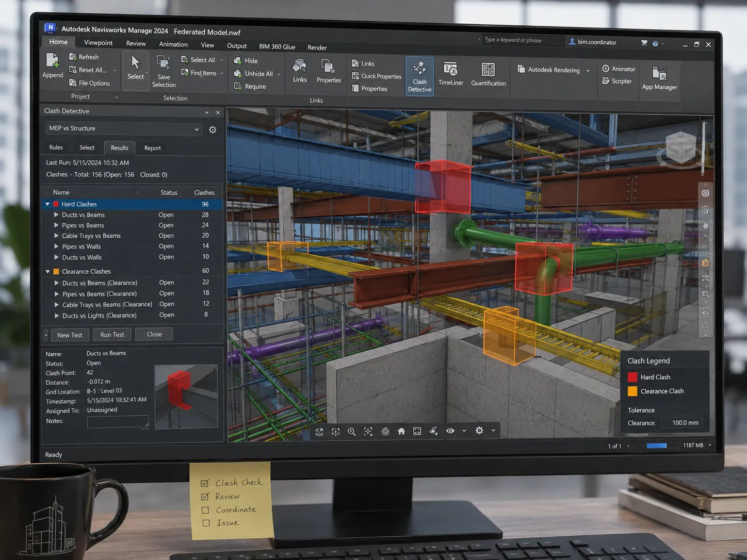Collapse the Hard Clashes group
The height and width of the screenshot is (560, 747).
(x=47, y=204)
